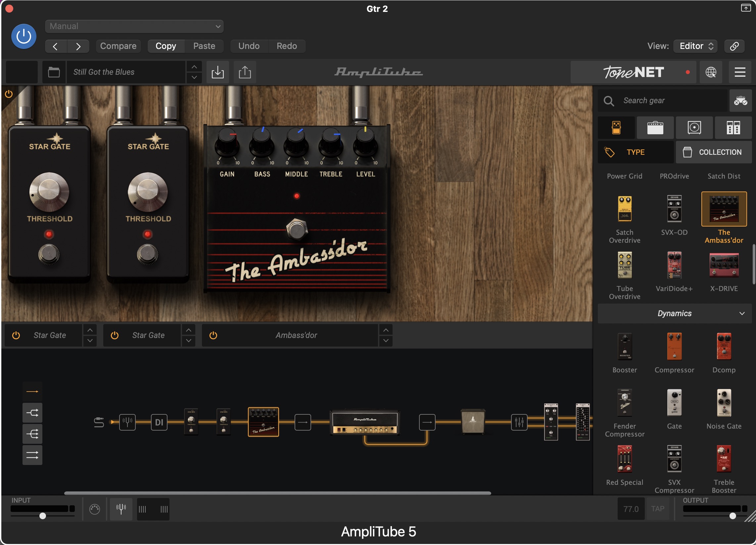Go to previous setting with left arrow

56,46
